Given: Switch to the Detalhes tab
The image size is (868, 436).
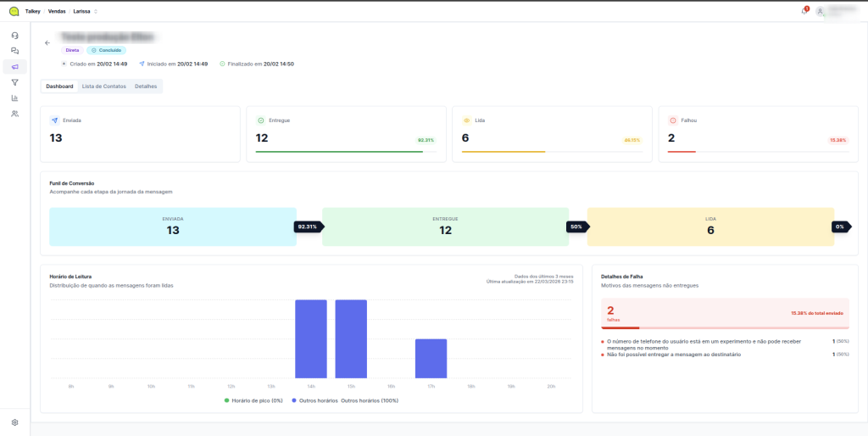Looking at the screenshot, I should point(146,87).
